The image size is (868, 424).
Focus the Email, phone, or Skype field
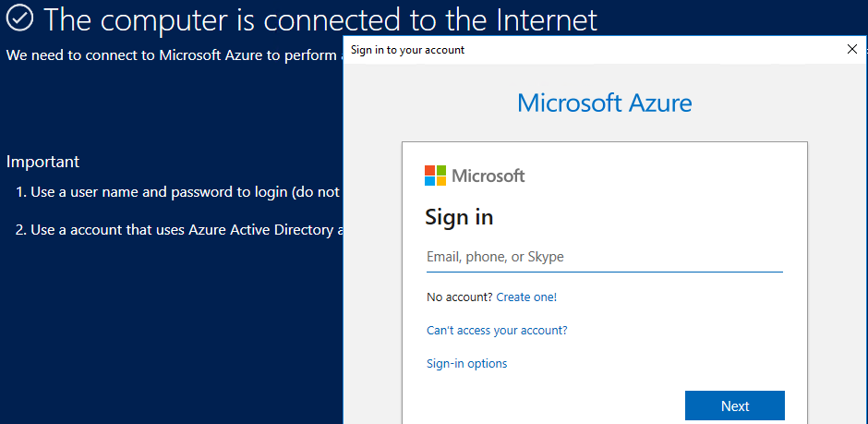(x=605, y=258)
